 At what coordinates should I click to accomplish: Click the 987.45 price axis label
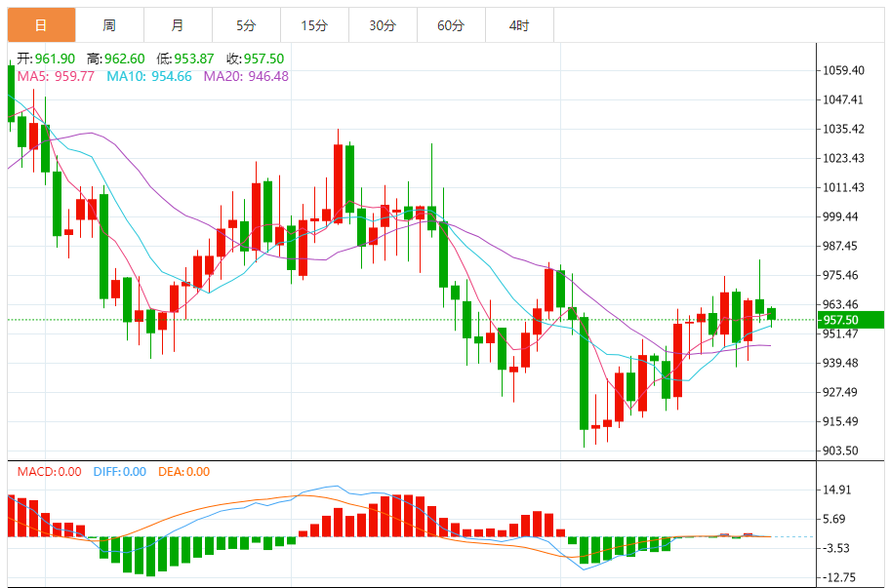[x=840, y=246]
